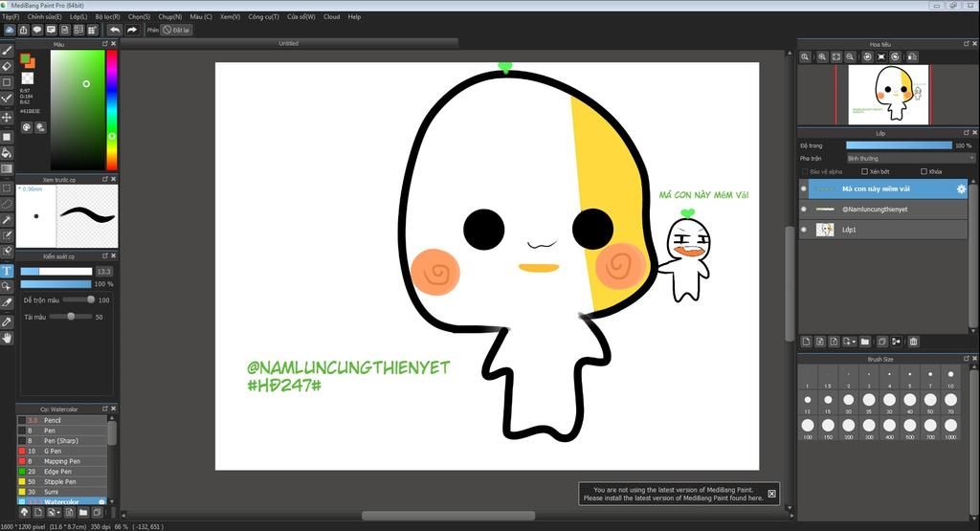
Task: Click the zoom in icon in Navigator
Action: [x=822, y=56]
